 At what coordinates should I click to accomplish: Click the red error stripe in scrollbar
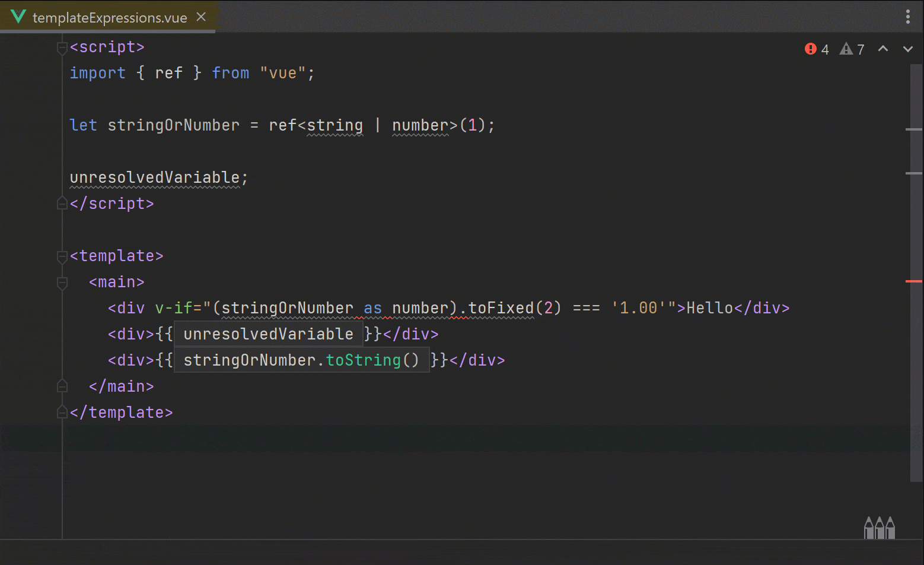coord(914,281)
